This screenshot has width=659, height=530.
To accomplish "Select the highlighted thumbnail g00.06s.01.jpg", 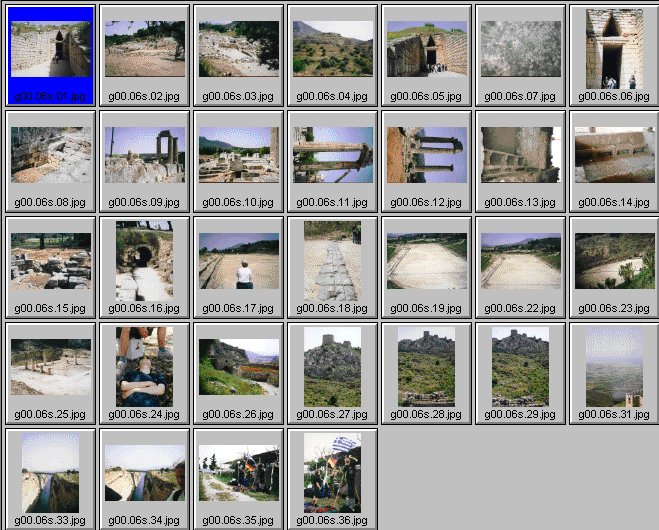I will point(50,49).
